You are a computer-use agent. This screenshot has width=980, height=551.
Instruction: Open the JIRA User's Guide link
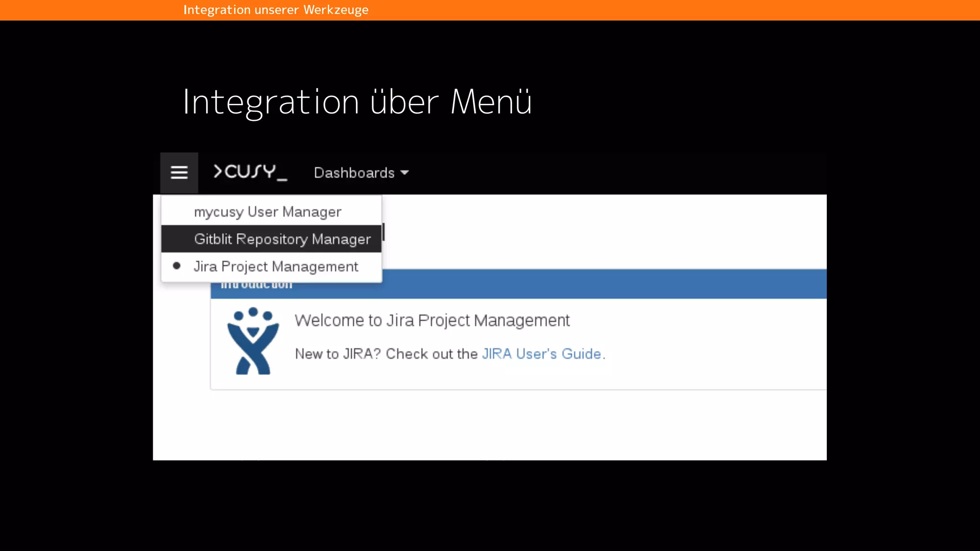pyautogui.click(x=541, y=354)
